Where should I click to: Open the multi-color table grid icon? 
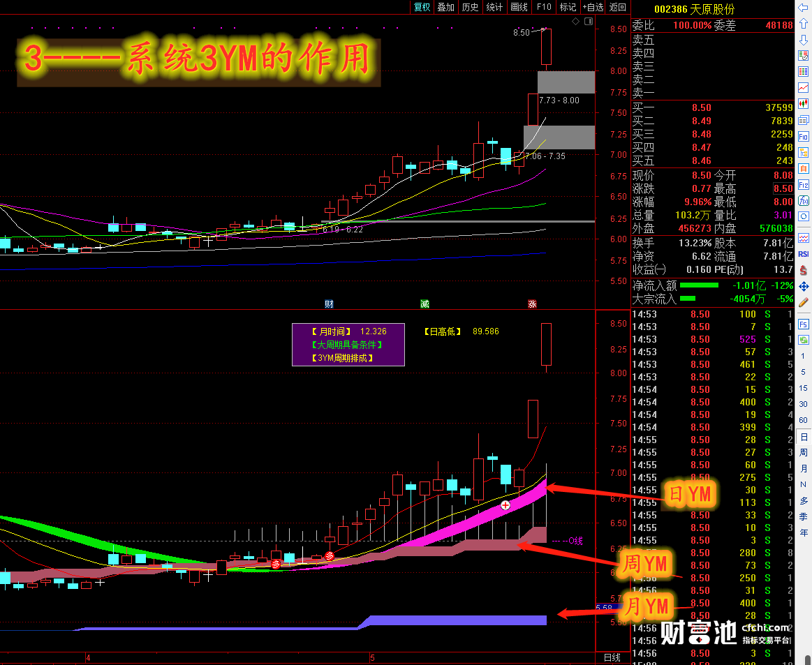coord(803,71)
